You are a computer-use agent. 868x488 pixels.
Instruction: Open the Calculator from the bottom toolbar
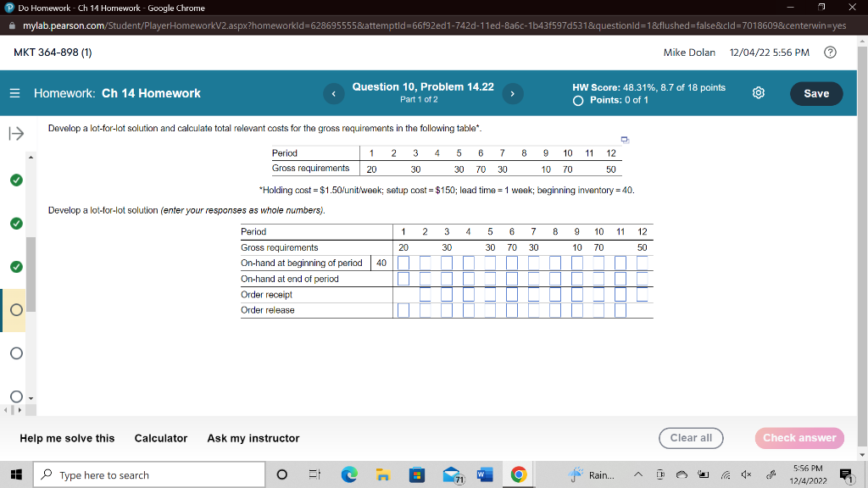coord(160,438)
